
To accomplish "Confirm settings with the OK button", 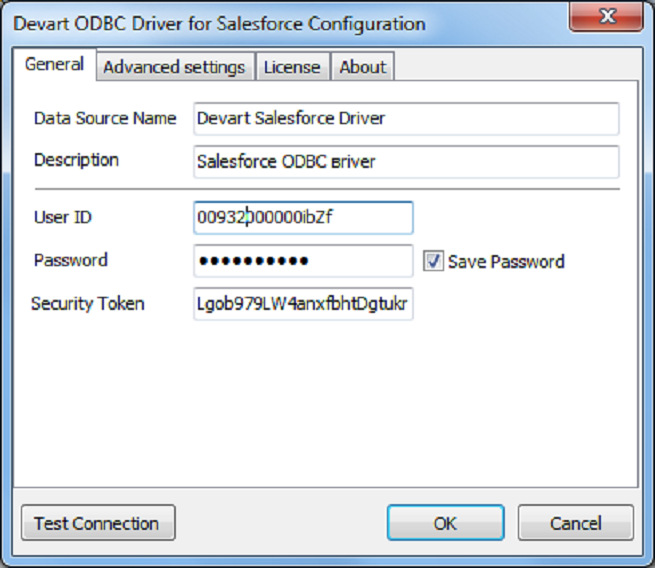I will pyautogui.click(x=446, y=523).
